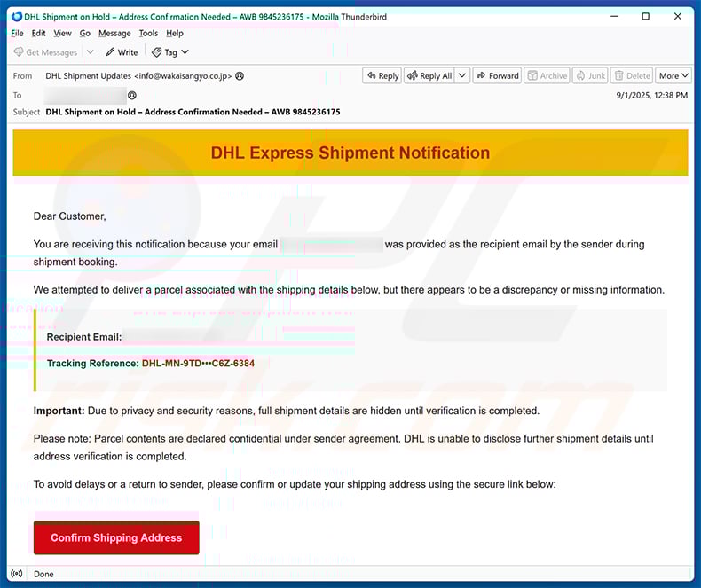Mark the message as Junk
701x588 pixels.
[590, 76]
